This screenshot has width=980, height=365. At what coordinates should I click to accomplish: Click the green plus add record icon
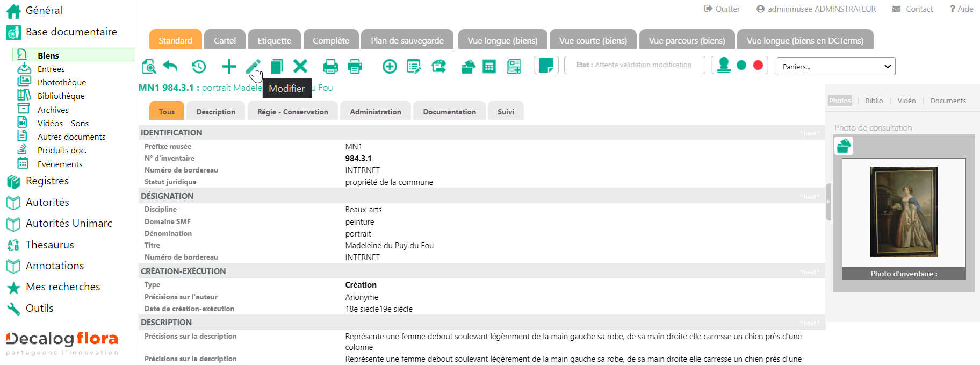coord(229,67)
